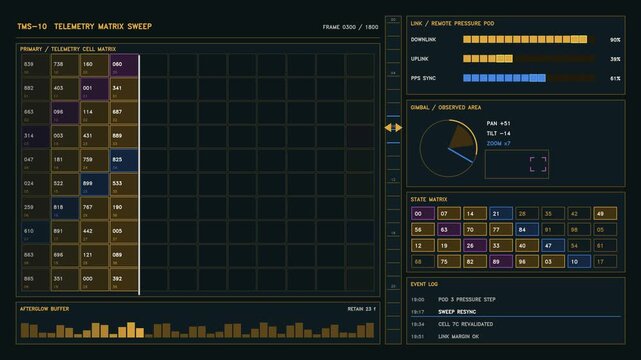Open the POD 3 PRESSURE STEP log entry

point(516,300)
